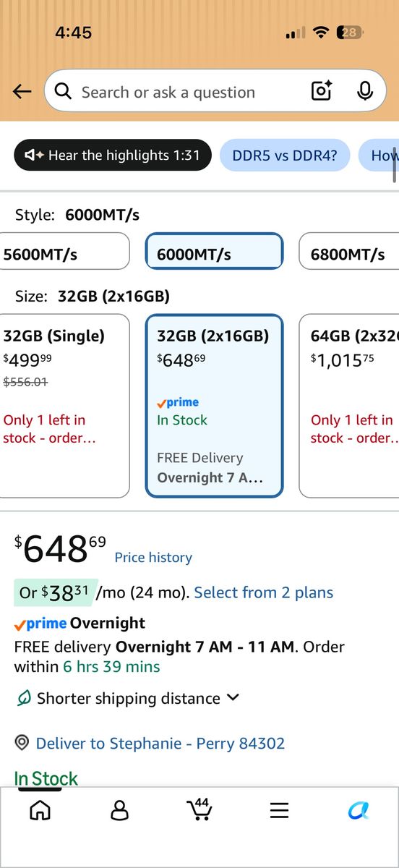Choose the 32GB (Single) size option
Viewport: 399px width, 868px height.
click(64, 406)
